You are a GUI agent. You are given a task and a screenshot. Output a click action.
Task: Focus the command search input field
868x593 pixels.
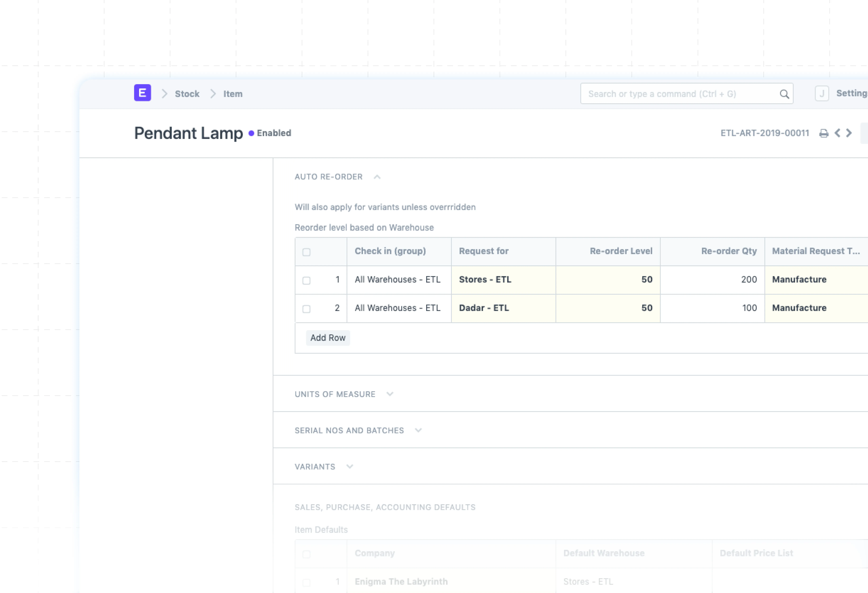(680, 94)
